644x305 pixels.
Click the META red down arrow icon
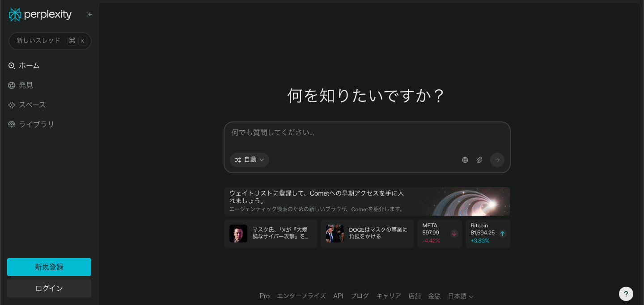pos(454,233)
